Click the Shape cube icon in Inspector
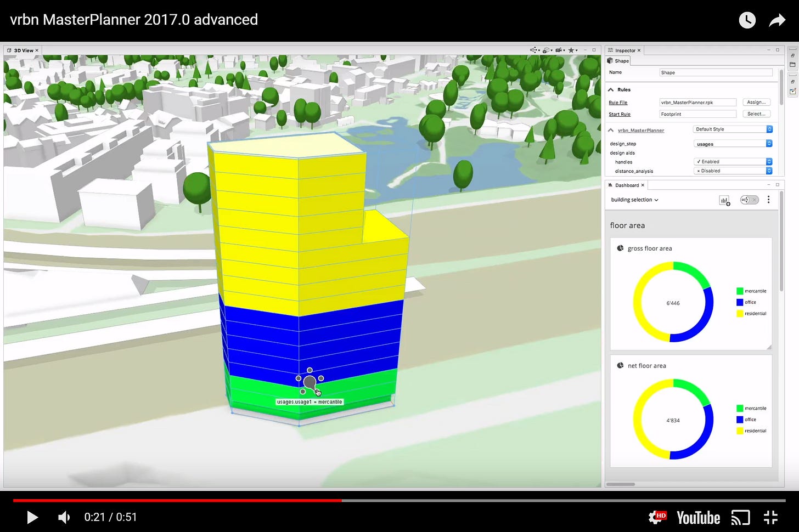Screen dimensions: 799x532 (x=610, y=61)
